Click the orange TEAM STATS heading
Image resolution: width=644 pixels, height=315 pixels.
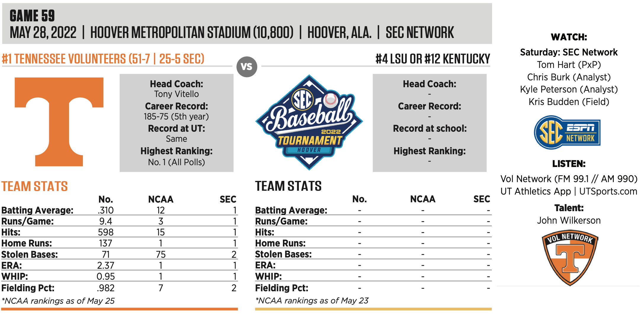tap(35, 187)
